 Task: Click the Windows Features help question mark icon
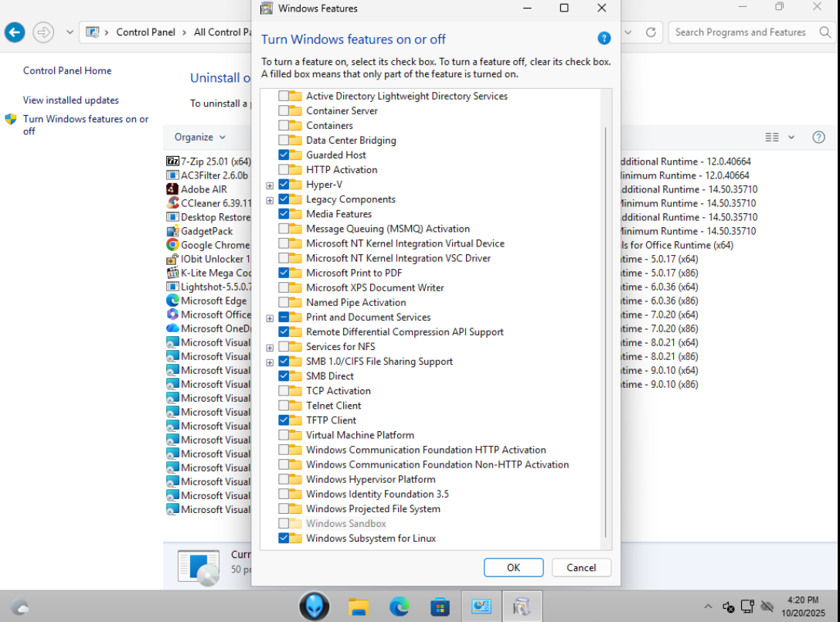click(x=604, y=39)
